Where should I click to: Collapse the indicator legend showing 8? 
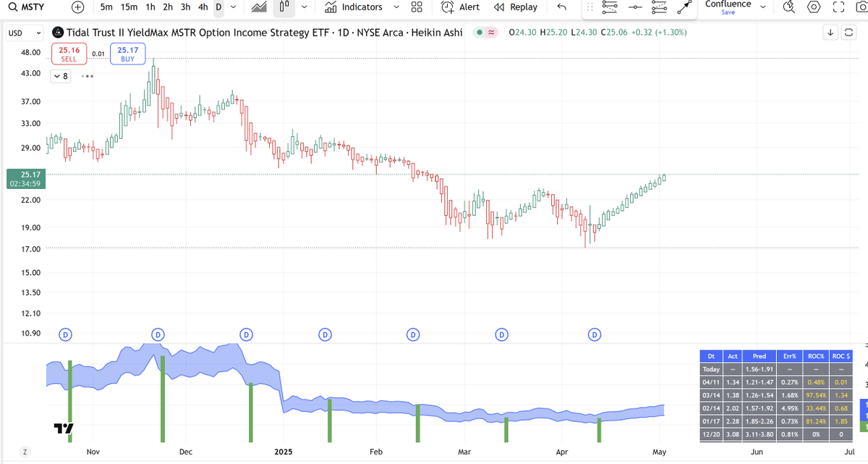(x=61, y=76)
